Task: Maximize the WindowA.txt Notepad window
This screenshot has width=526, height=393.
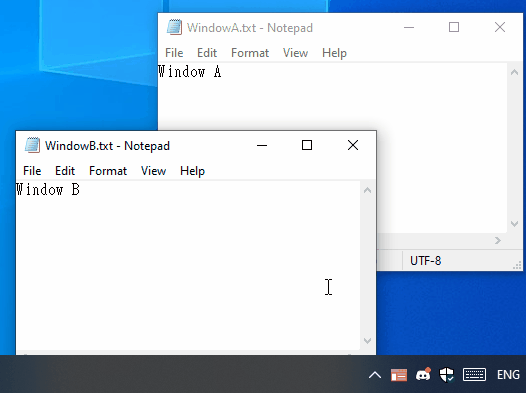Action: 454,27
